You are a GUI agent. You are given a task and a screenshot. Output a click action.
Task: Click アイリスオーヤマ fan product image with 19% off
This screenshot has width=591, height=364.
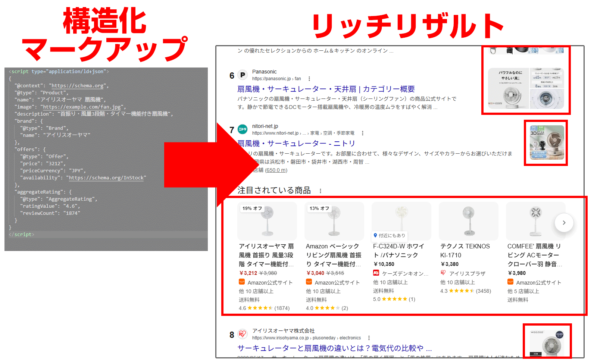point(267,221)
